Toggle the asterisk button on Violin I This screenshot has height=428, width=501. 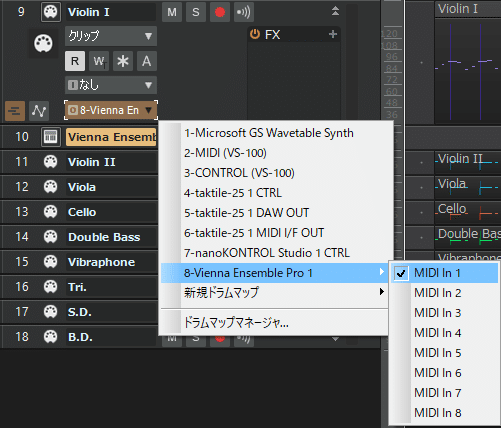click(123, 61)
